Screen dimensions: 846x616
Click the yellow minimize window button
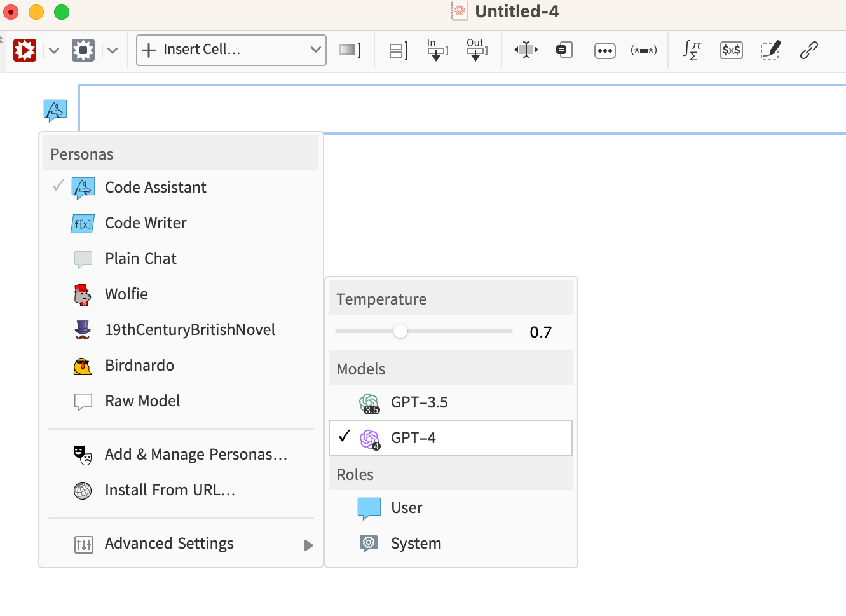tap(36, 11)
